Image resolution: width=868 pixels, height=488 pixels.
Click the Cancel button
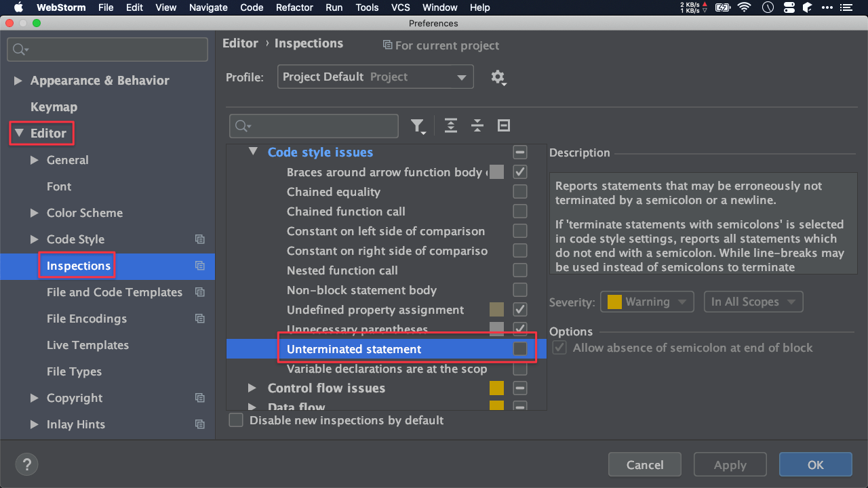(x=644, y=465)
